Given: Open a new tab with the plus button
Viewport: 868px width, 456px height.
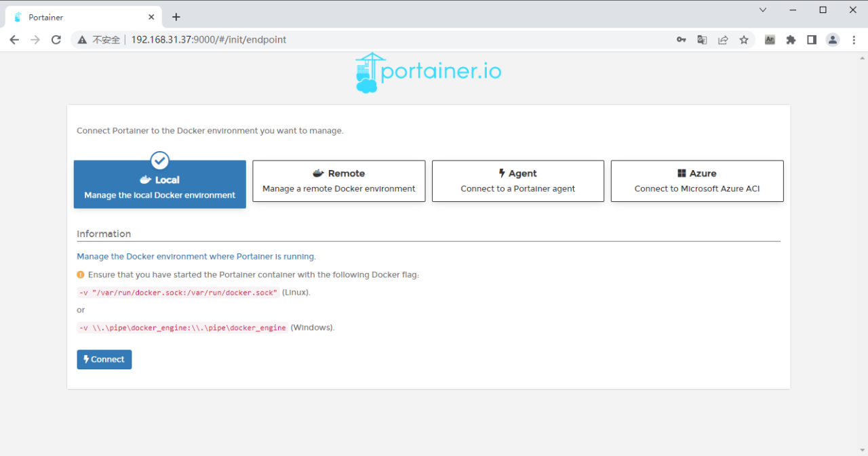Looking at the screenshot, I should [176, 16].
